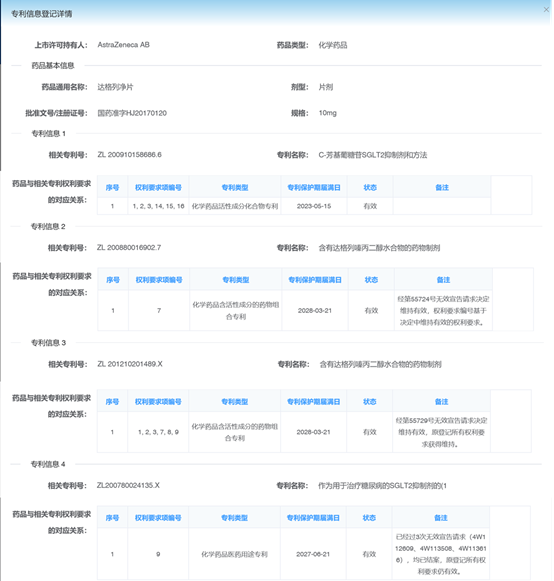Screen dimensions: 554x581
Task: Click the 专利信息登记详情 dialog title
Action: (42, 14)
